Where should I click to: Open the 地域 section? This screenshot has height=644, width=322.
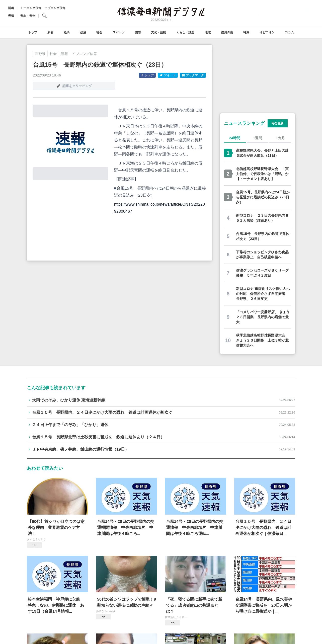(x=208, y=32)
